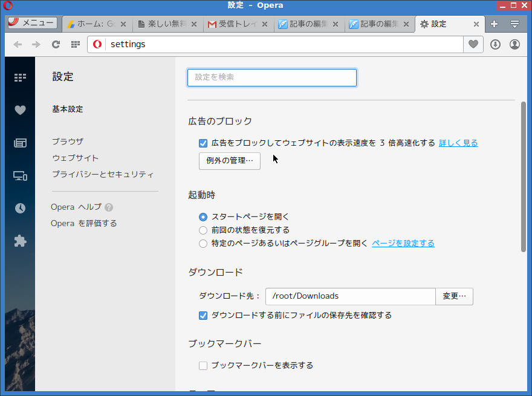Go back with the back arrow
This screenshot has width=532, height=396.
coord(18,45)
